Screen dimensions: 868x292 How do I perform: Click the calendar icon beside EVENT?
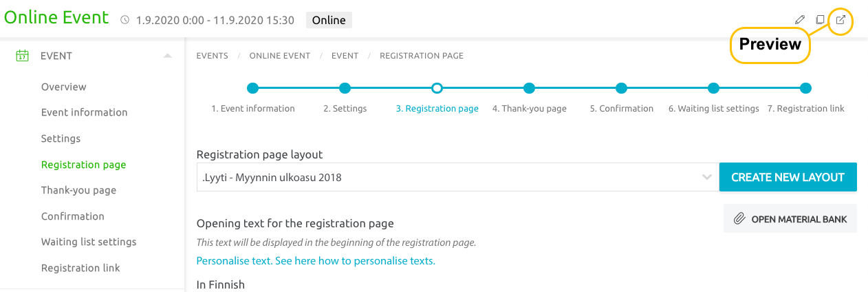22,56
